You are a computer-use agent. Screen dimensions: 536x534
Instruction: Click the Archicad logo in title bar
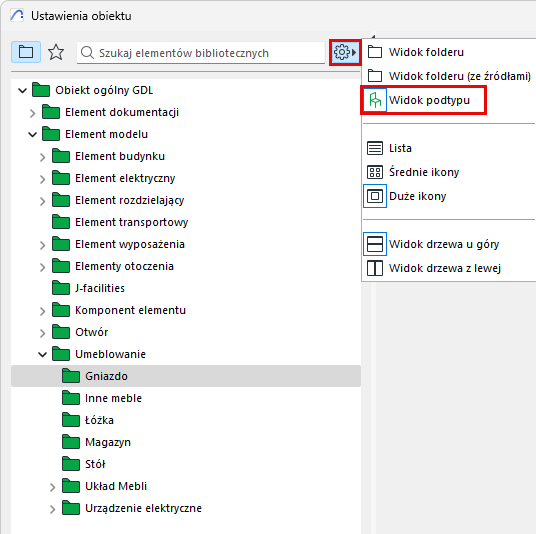pyautogui.click(x=17, y=15)
